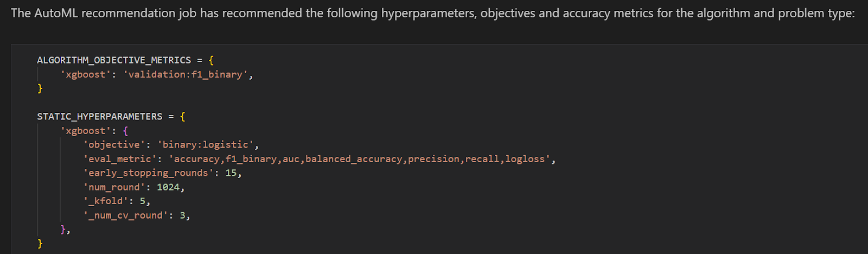Image resolution: width=868 pixels, height=254 pixels.
Task: Click the 1024 numeric value
Action: point(168,187)
